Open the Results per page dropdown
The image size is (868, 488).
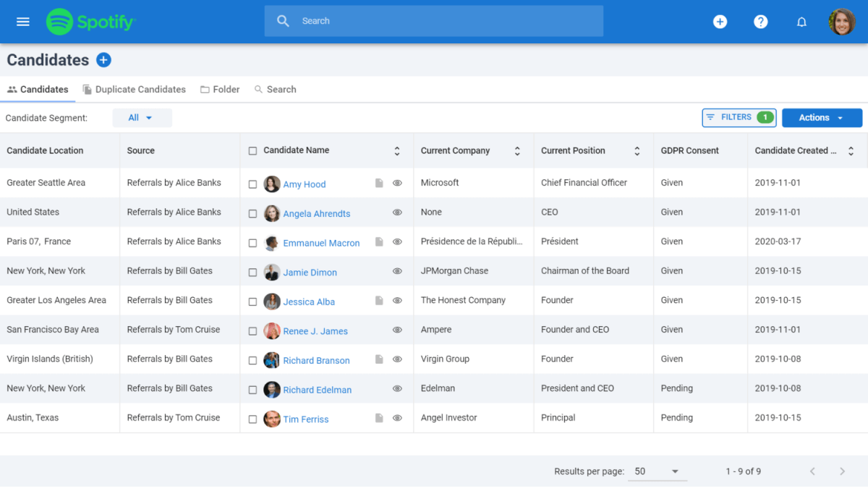[x=657, y=471]
